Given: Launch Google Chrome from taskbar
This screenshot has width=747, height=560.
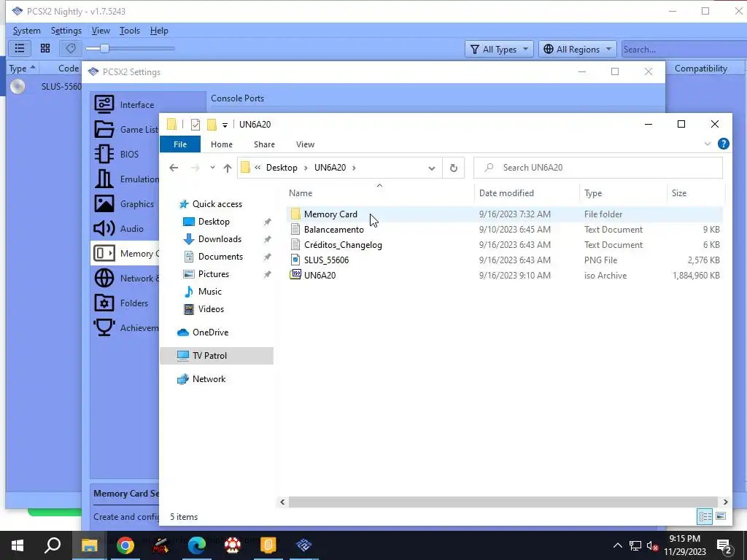Looking at the screenshot, I should tap(125, 545).
